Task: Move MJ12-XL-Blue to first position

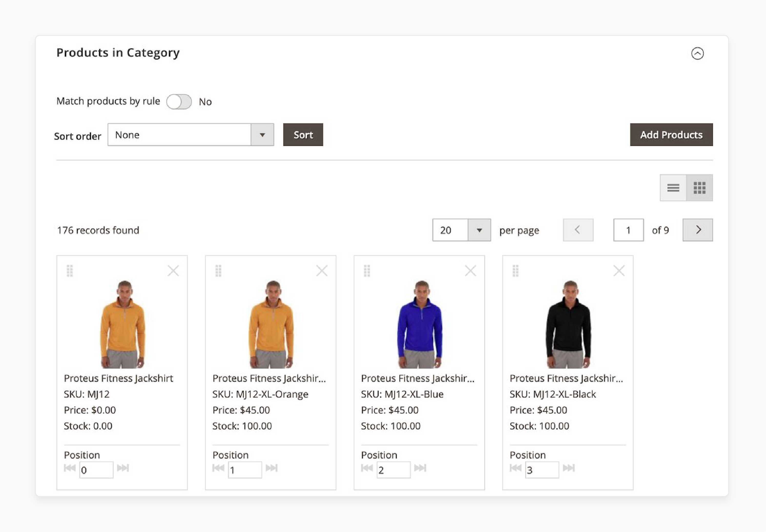Action: (367, 468)
